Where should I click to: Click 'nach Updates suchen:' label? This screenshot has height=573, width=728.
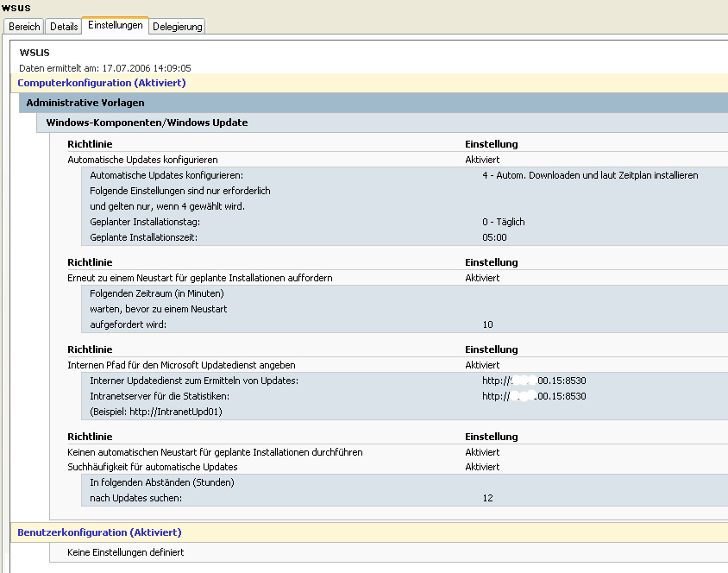(136, 498)
